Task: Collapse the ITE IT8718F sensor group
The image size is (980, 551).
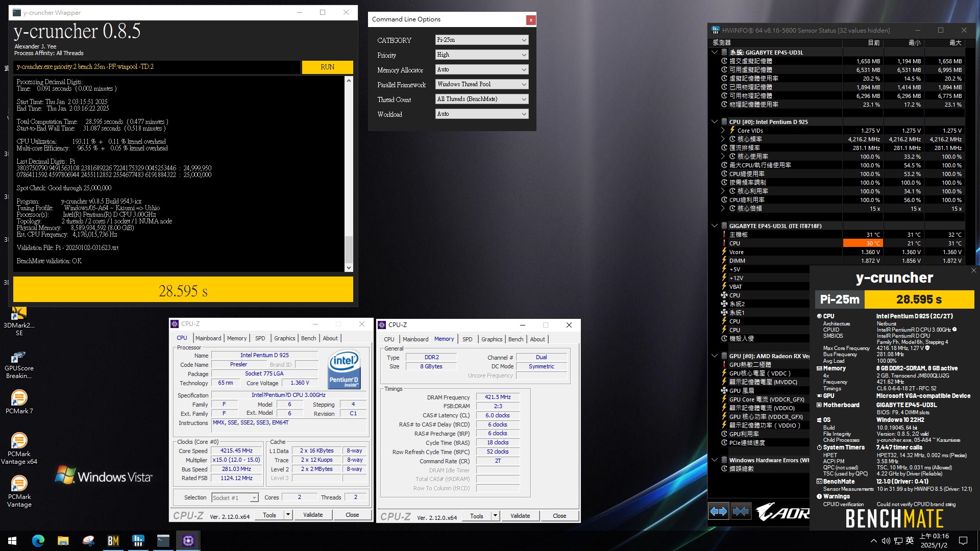Action: point(715,226)
